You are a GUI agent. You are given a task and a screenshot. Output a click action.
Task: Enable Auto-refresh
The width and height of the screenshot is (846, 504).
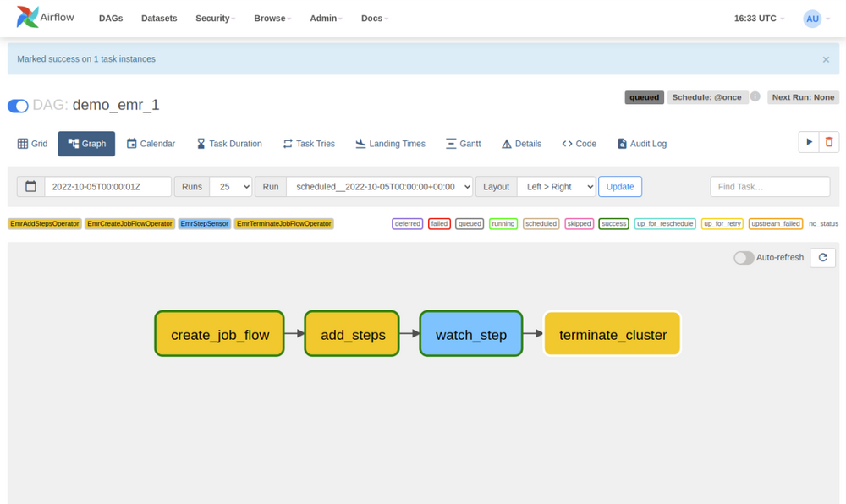click(743, 257)
